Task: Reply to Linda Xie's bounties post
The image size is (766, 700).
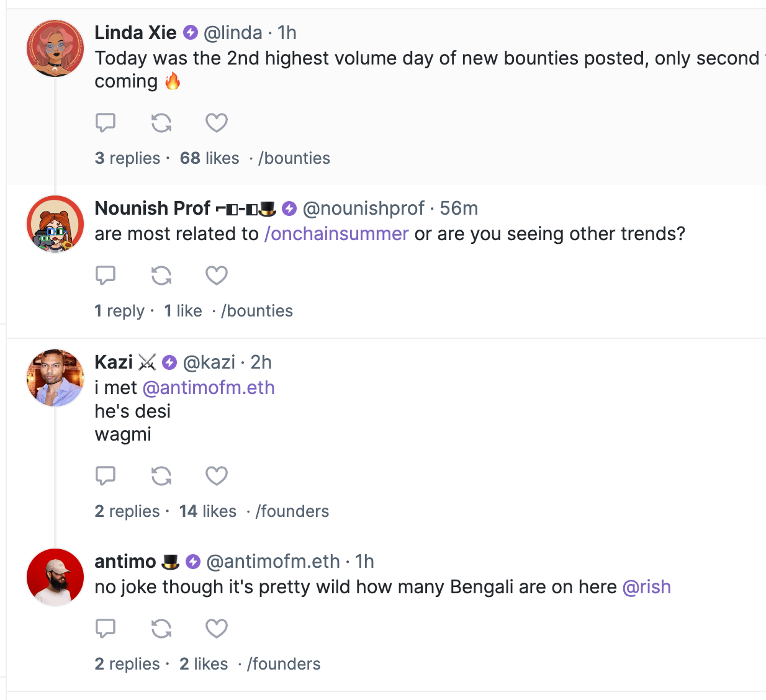Action: 106,122
